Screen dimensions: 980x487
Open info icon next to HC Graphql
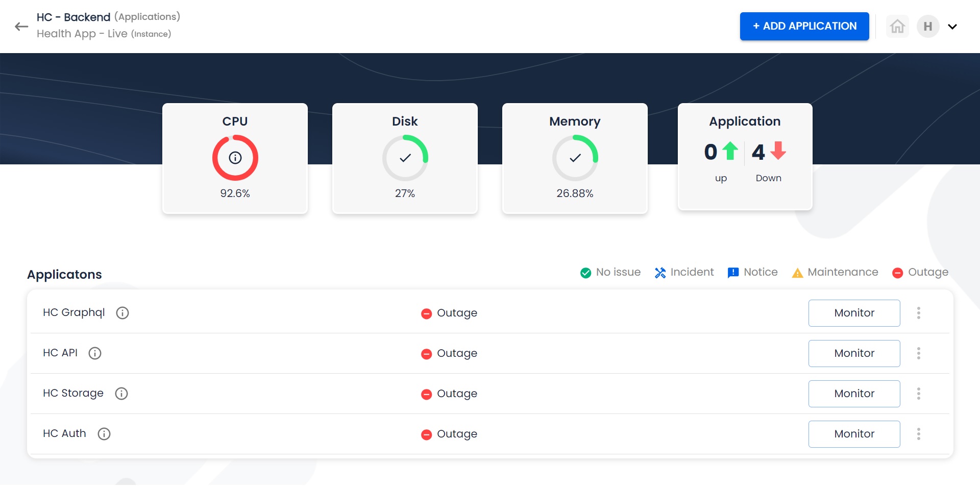pos(122,313)
